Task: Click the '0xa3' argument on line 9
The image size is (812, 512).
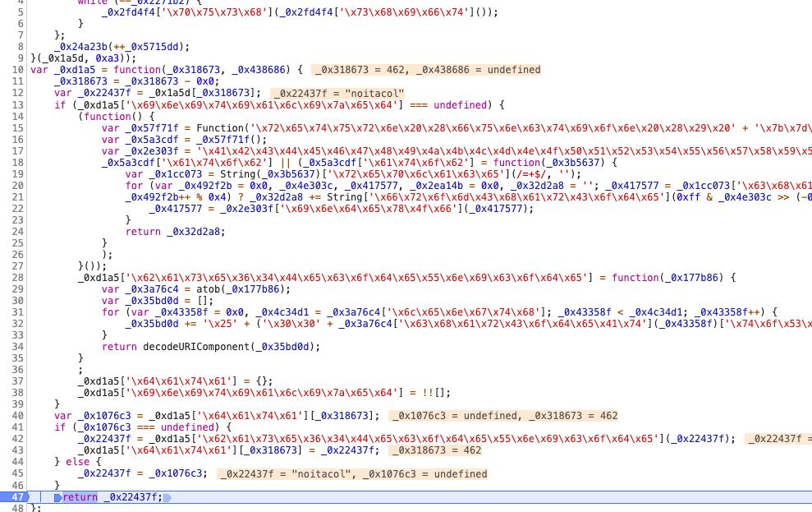Action: (x=108, y=58)
